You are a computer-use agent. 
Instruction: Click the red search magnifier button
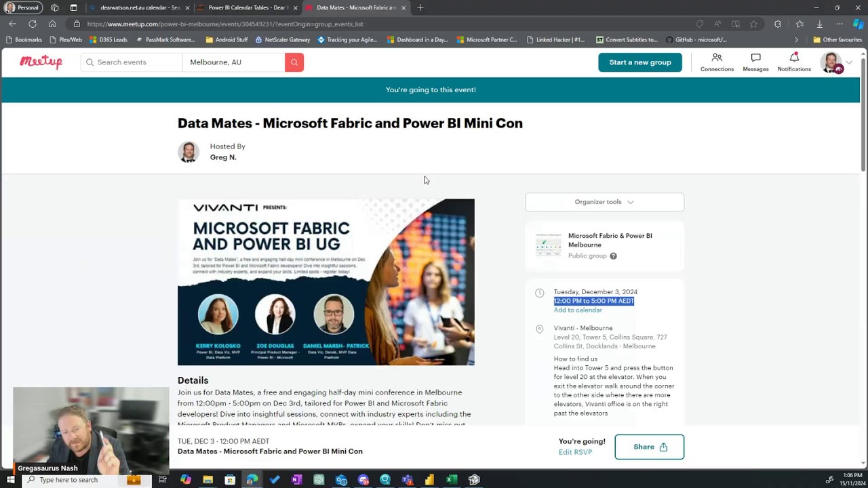(x=294, y=62)
